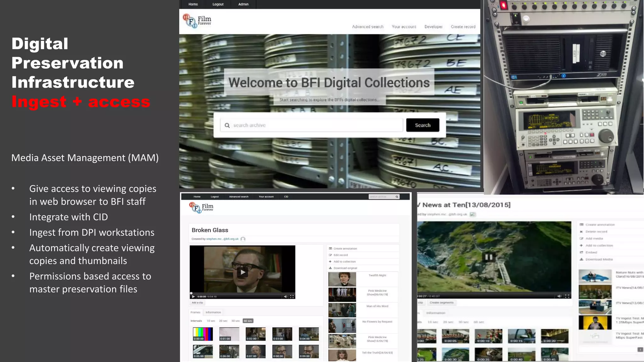Open Admin in the welcome page top bar
This screenshot has width=644, height=362.
243,4
